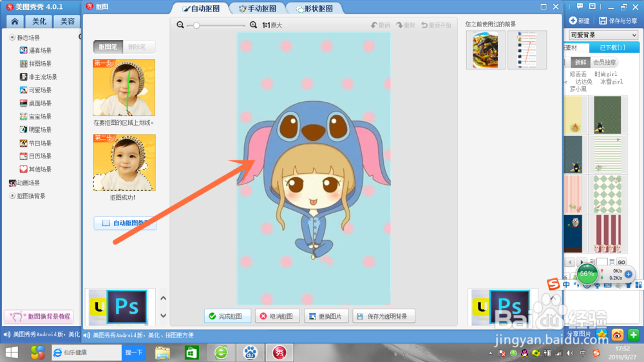Viewport: 644px width, 362px height.
Task: Open Windows Start menu
Action: (12, 352)
